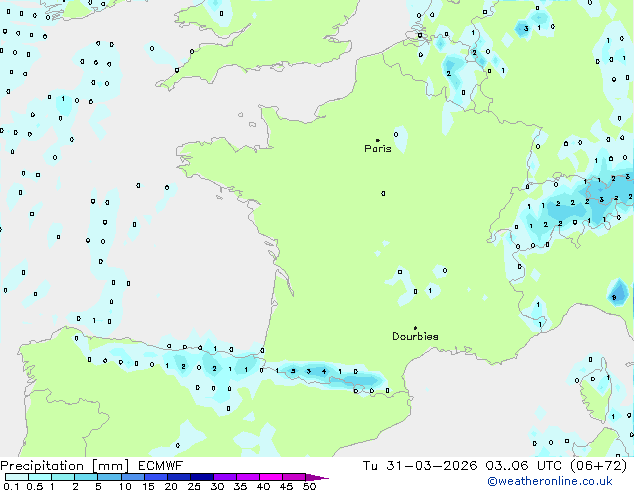Click the 'Precipitation [mm]' title text

pyautogui.click(x=65, y=466)
